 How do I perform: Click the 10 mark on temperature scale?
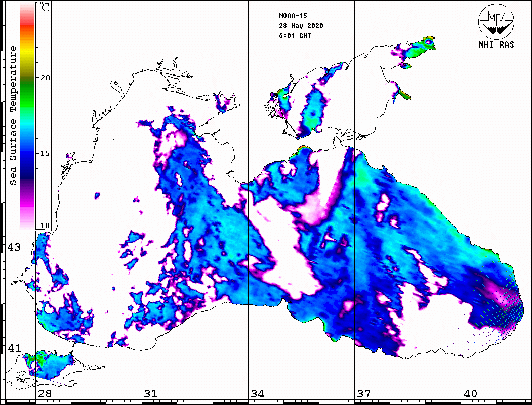point(45,226)
